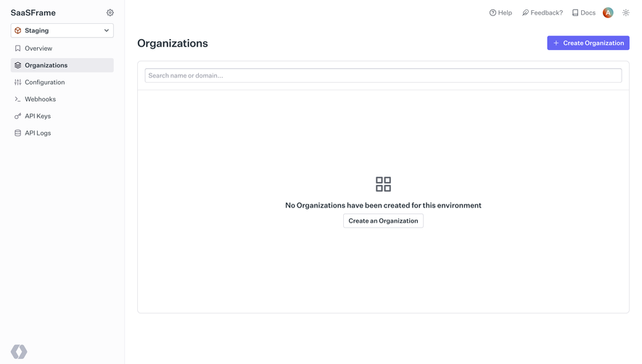Click the Organizations page heading
This screenshot has height=364, width=642.
[x=173, y=44]
